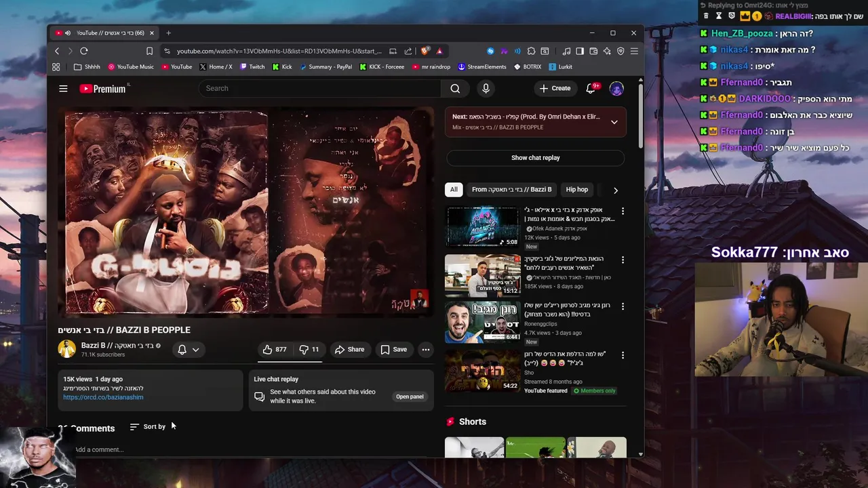This screenshot has height=488, width=868.
Task: Select the From Bazzi B filter chip
Action: [x=511, y=190]
